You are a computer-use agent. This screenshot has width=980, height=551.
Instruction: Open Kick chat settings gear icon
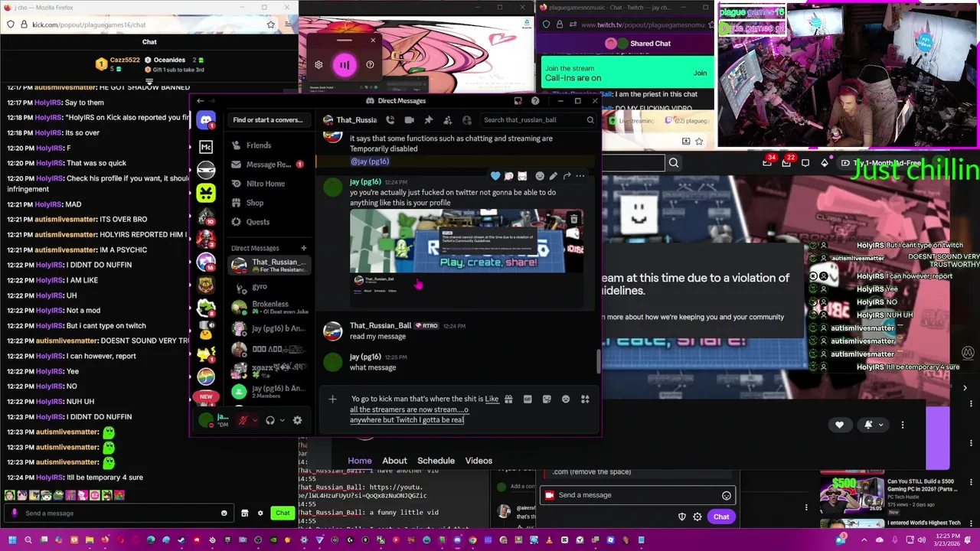260,514
